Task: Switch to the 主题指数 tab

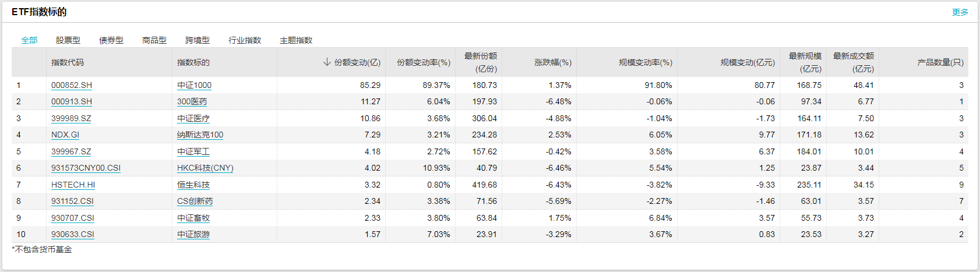Action: 296,40
